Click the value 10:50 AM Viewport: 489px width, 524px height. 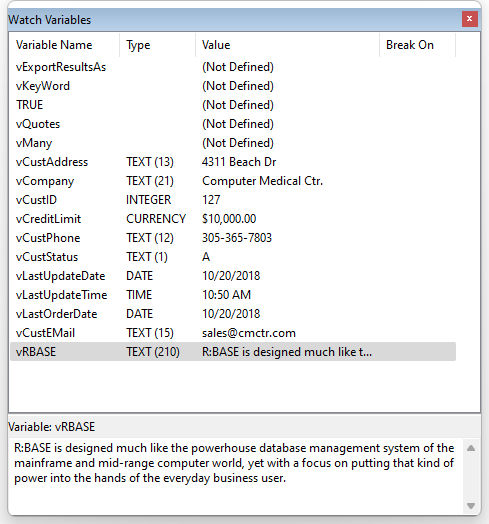click(x=226, y=295)
